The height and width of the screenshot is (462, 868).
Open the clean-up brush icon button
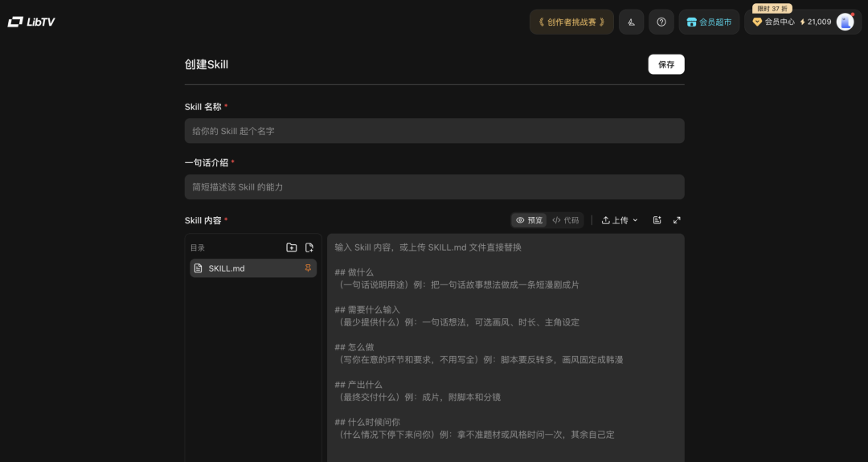631,22
